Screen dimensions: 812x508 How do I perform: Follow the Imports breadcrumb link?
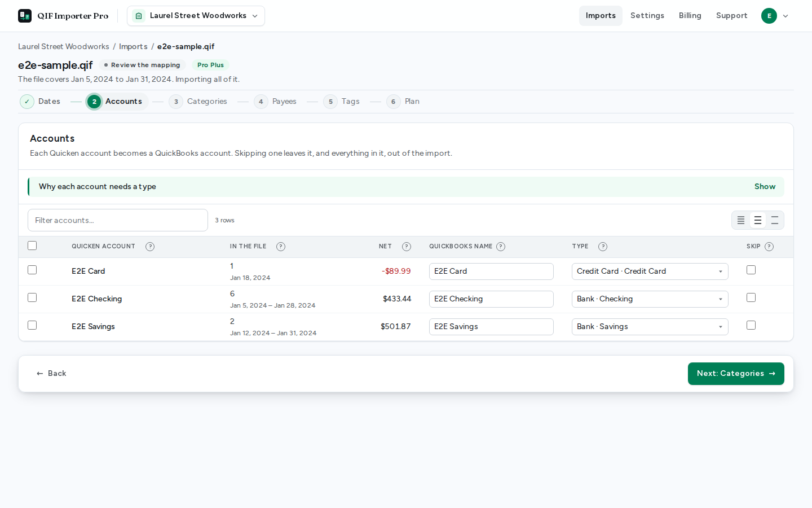tap(133, 47)
